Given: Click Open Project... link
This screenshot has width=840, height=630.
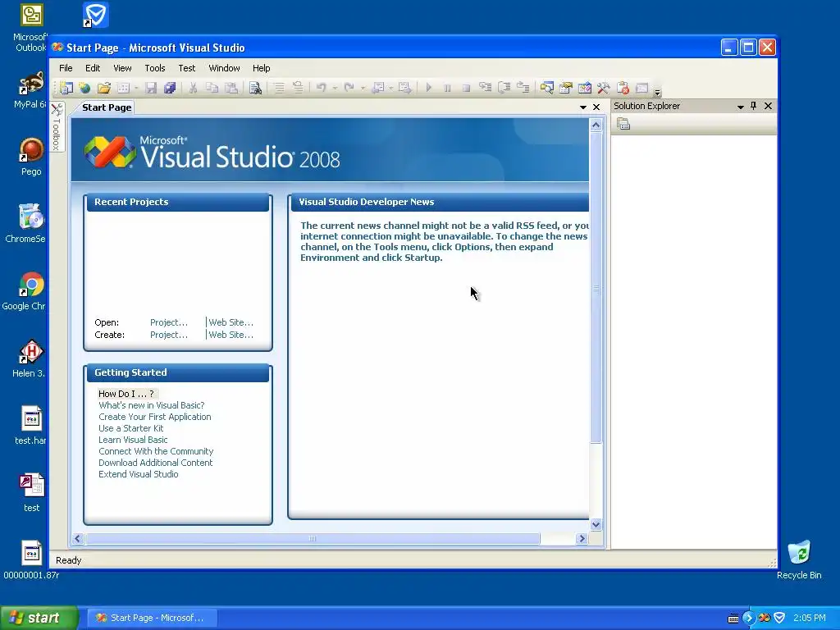Looking at the screenshot, I should point(169,322).
